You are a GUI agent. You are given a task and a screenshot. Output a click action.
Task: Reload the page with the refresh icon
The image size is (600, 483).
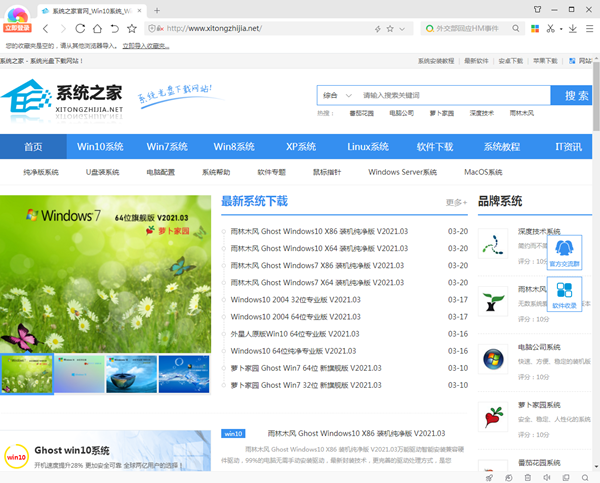pyautogui.click(x=80, y=28)
